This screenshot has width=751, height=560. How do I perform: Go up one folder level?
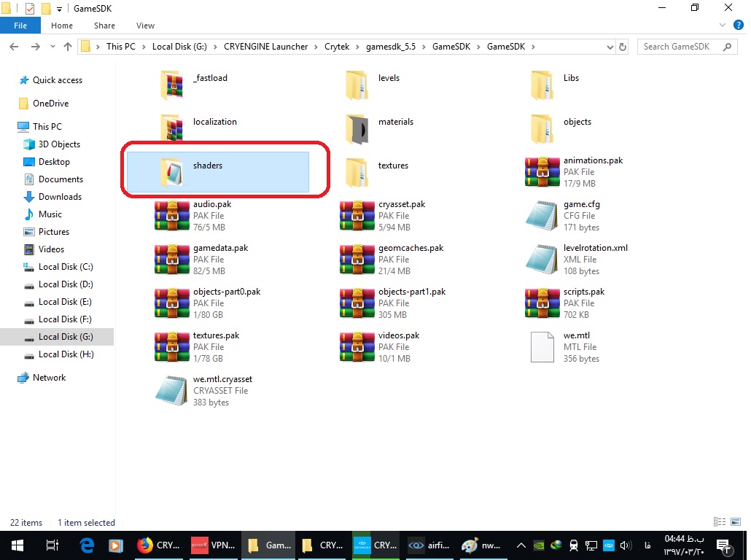coord(68,47)
